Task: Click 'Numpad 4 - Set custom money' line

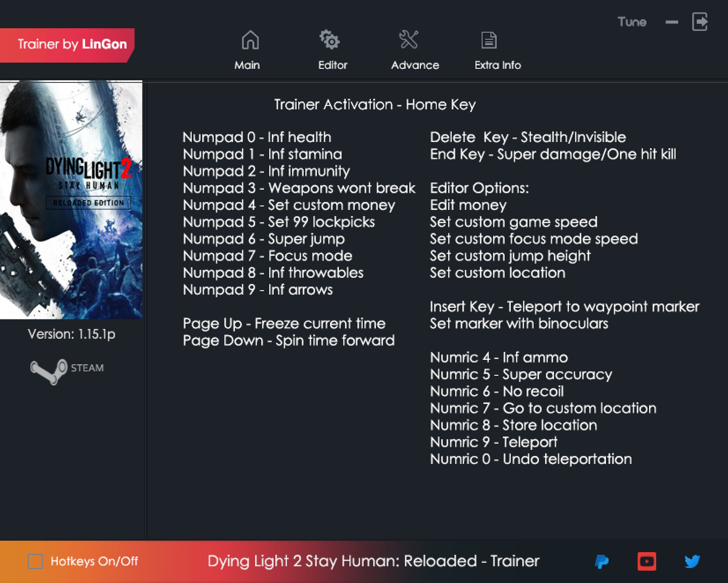Action: [x=289, y=205]
